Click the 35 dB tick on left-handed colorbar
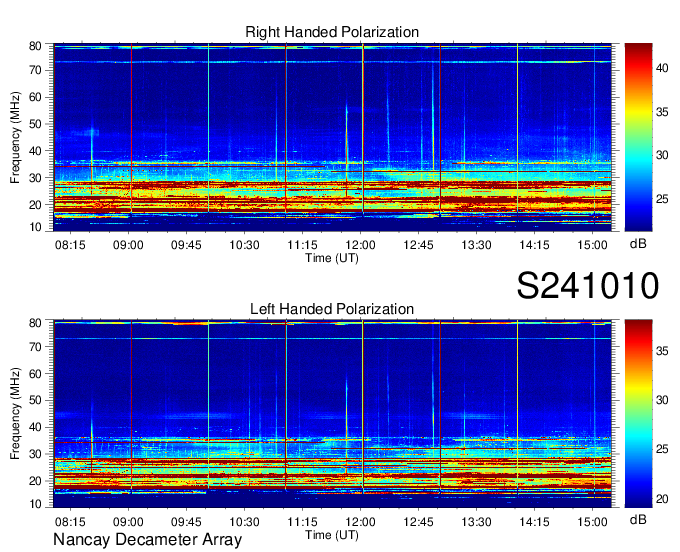Image resolution: width=680 pixels, height=552 pixels. click(662, 351)
